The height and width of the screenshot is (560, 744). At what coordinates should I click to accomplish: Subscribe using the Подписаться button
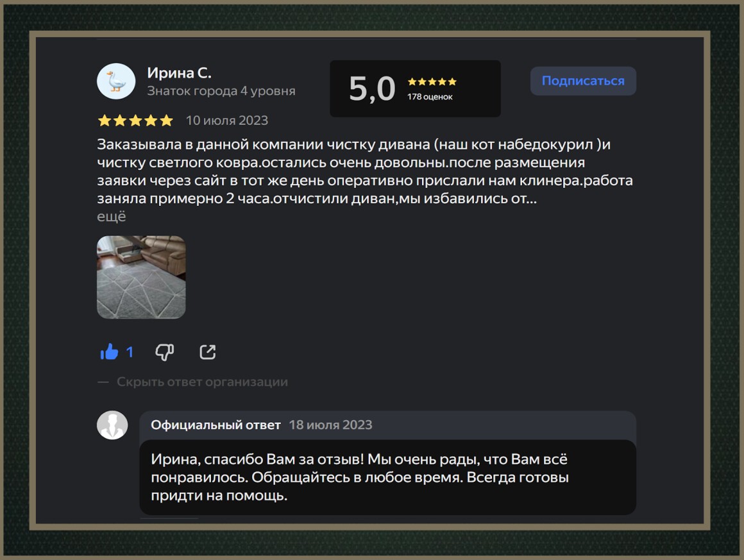click(x=583, y=81)
